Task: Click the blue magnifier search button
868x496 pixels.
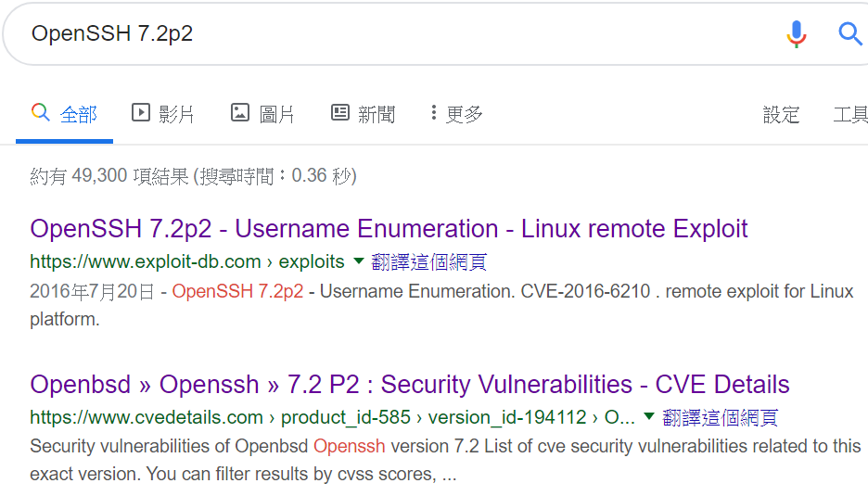Action: coord(849,33)
